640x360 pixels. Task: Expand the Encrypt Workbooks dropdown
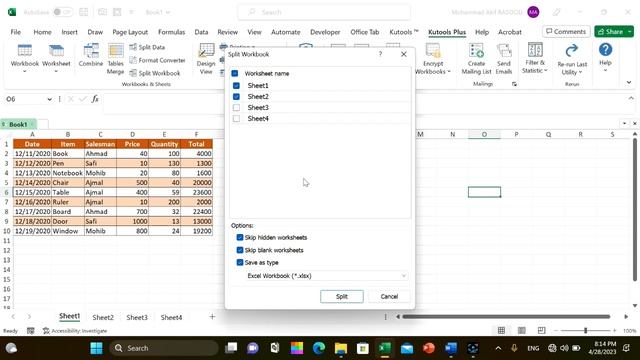point(449,72)
